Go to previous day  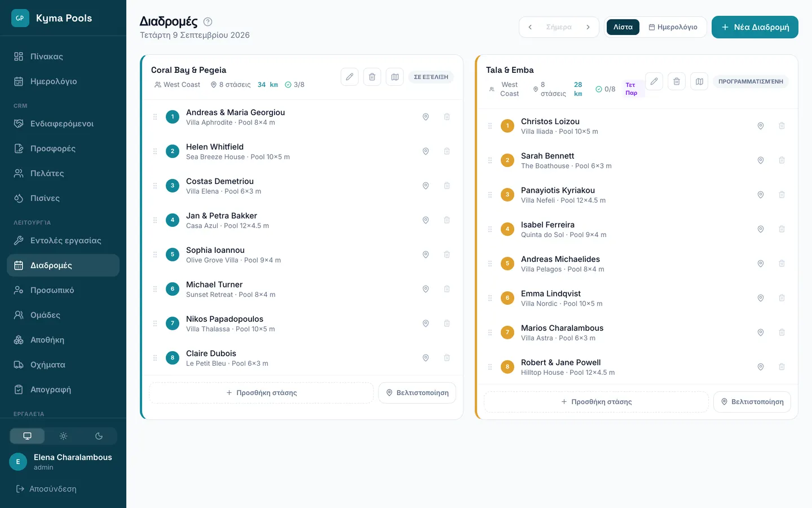[530, 27]
